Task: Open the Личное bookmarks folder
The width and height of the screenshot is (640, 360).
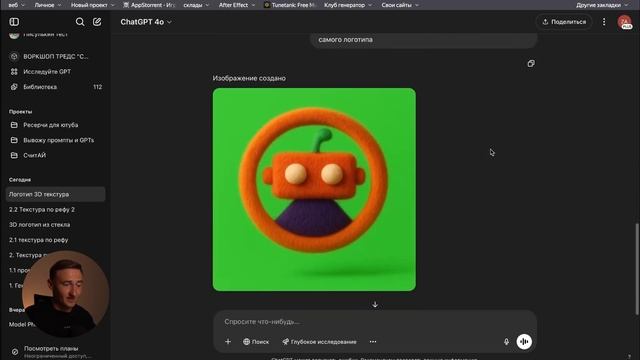Action: 47,5
